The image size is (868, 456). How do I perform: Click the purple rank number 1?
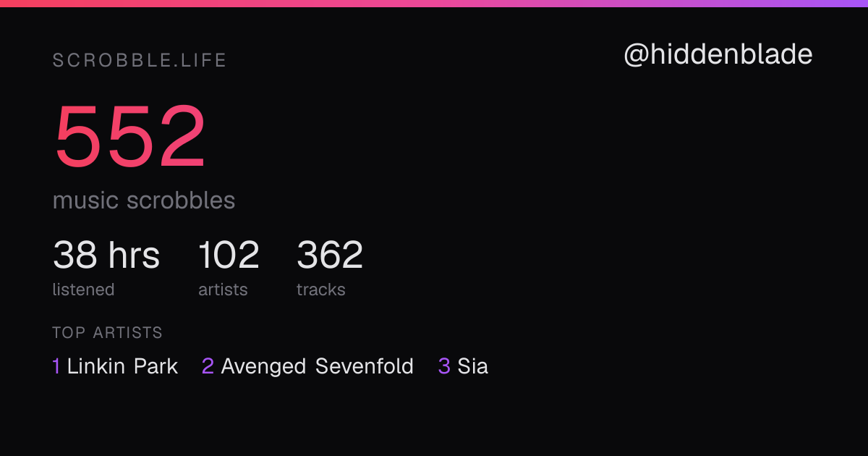click(x=56, y=366)
